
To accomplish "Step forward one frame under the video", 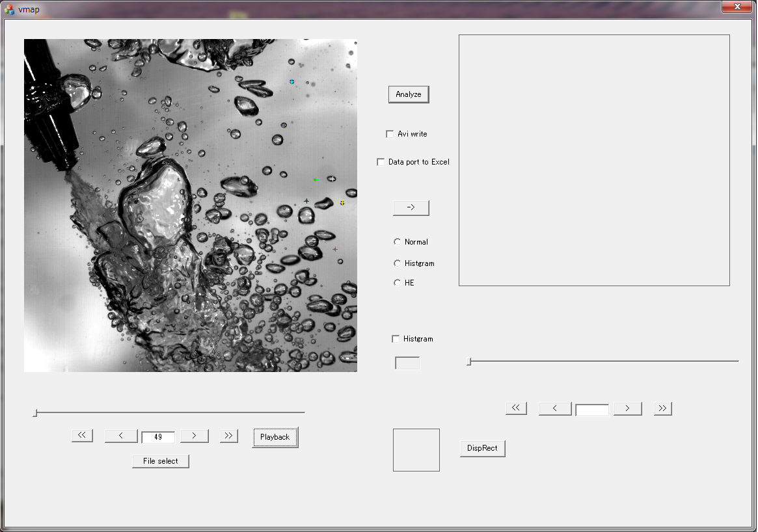I will coord(195,436).
